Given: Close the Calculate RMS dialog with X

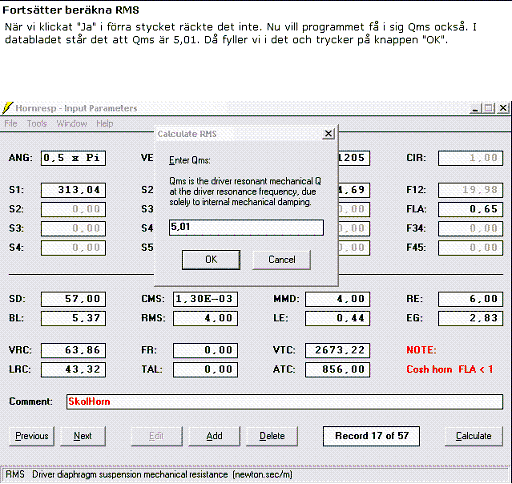Looking at the screenshot, I should tap(328, 134).
